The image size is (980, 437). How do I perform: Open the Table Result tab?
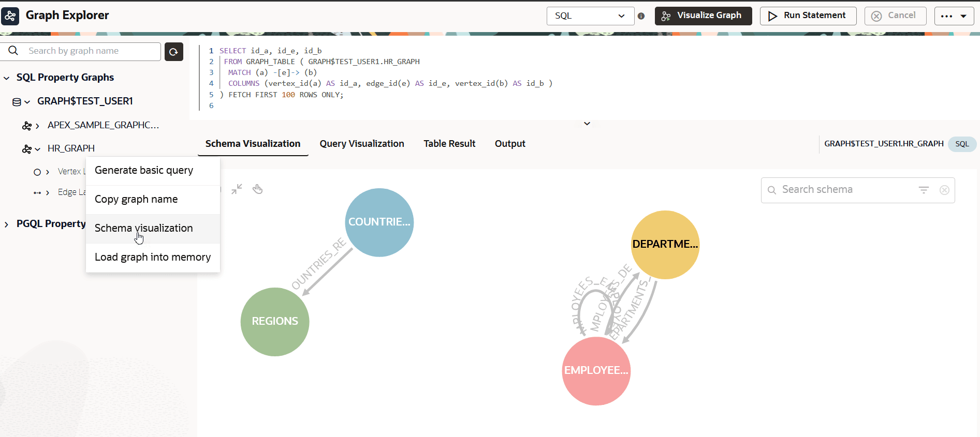tap(449, 144)
